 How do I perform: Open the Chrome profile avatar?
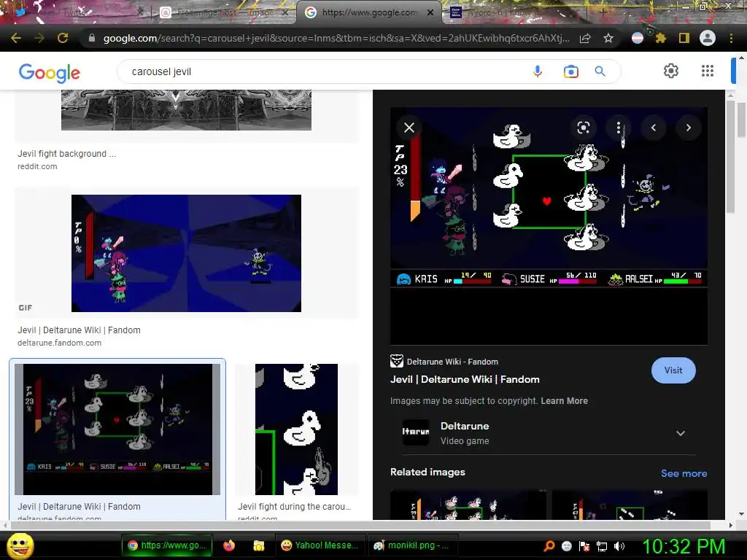click(708, 38)
